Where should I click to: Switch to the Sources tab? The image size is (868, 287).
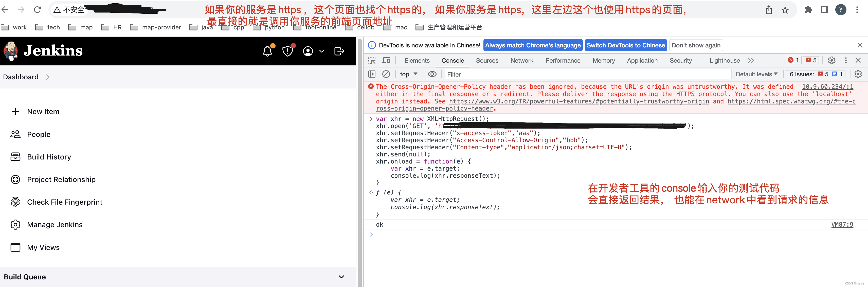pyautogui.click(x=487, y=61)
